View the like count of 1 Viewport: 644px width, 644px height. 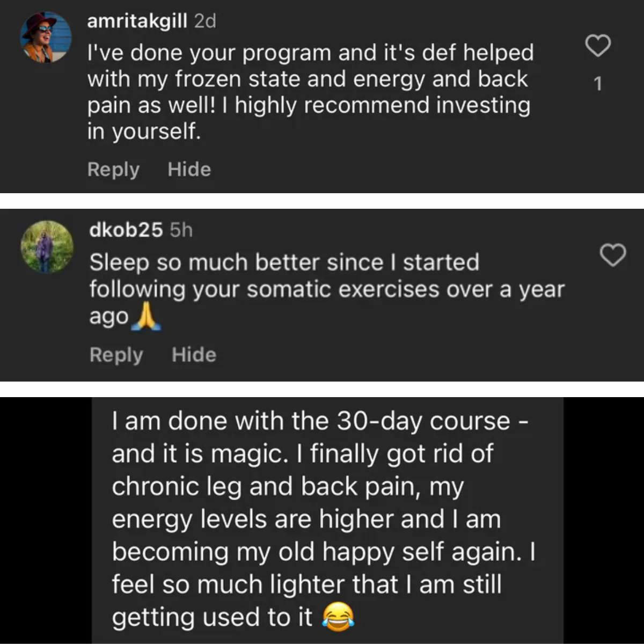tap(598, 84)
